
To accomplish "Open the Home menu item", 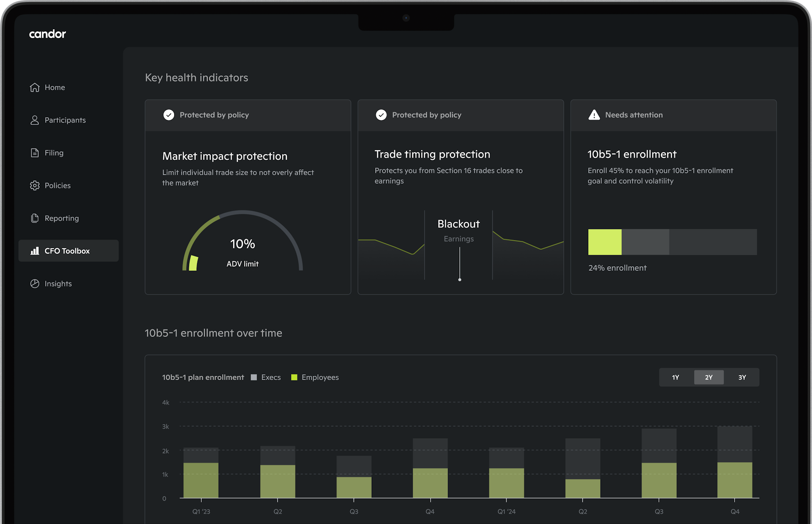I will pos(69,87).
